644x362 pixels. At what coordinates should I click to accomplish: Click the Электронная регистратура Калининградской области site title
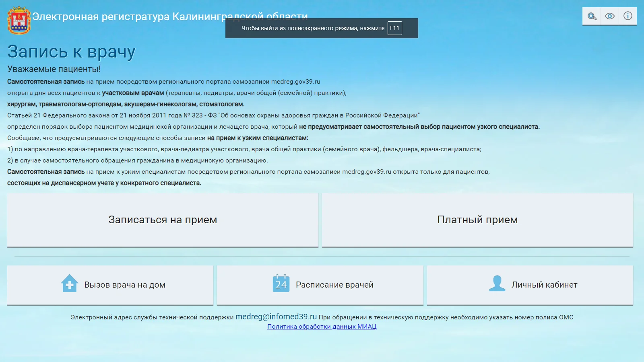click(x=129, y=16)
